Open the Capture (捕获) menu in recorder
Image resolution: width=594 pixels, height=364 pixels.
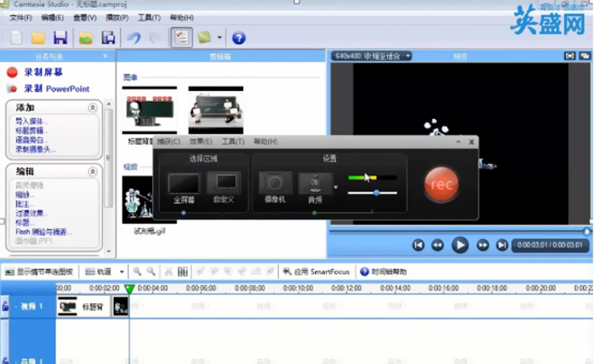(169, 142)
